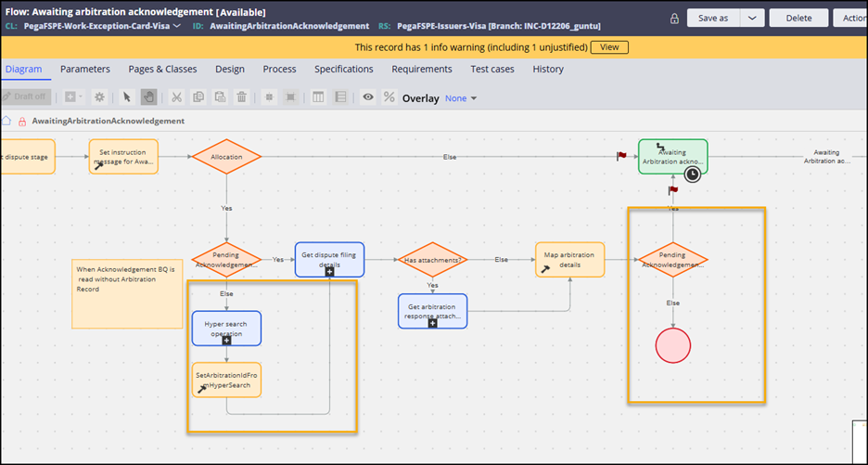
Task: Click hammer icon on Set instruction message
Action: pos(99,165)
